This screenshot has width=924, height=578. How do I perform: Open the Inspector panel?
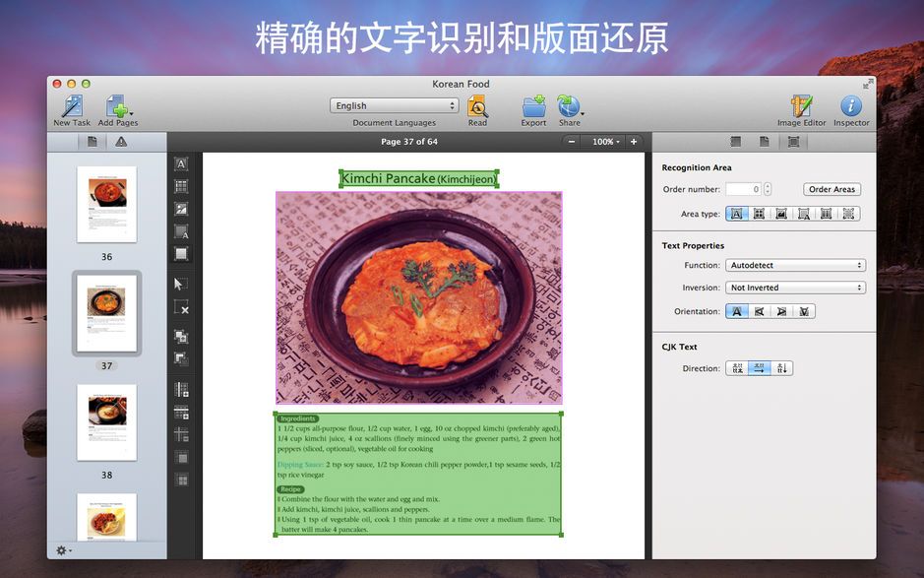point(850,108)
